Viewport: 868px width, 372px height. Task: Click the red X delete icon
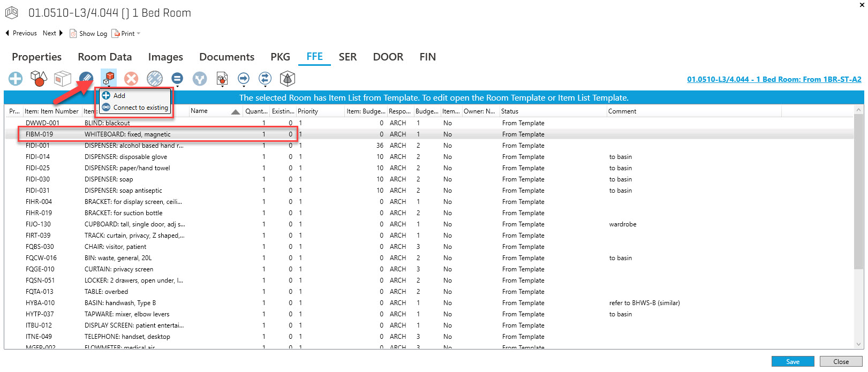coord(131,79)
